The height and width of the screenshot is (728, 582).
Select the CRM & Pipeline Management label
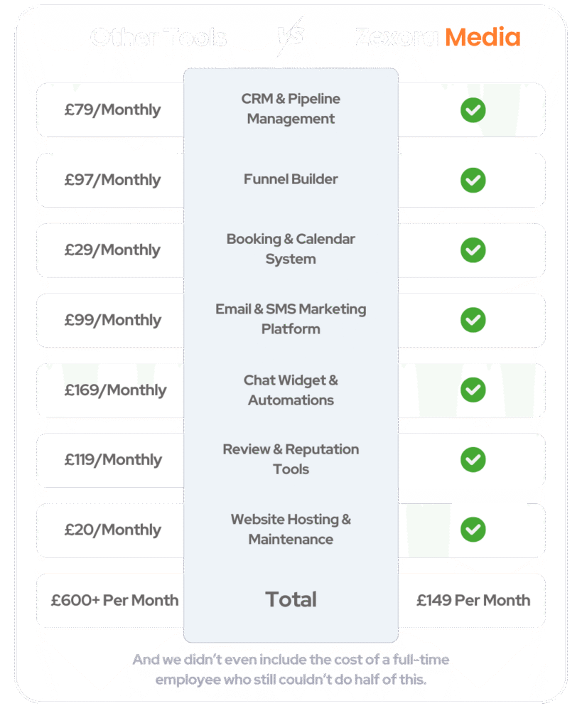[291, 109]
